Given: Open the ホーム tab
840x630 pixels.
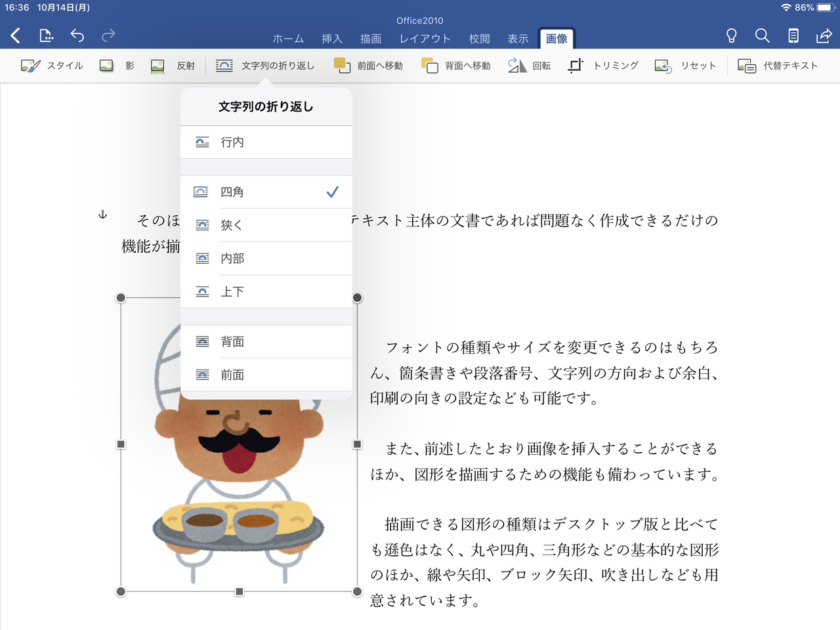Looking at the screenshot, I should (288, 39).
